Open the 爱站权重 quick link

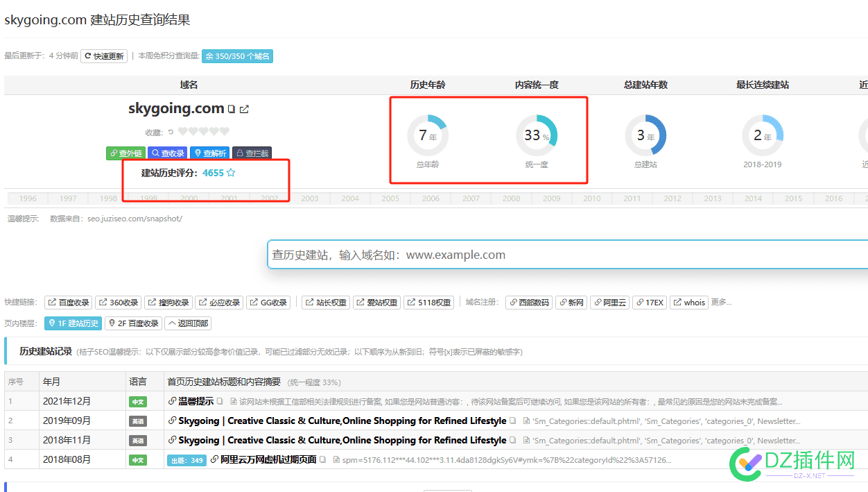click(376, 303)
